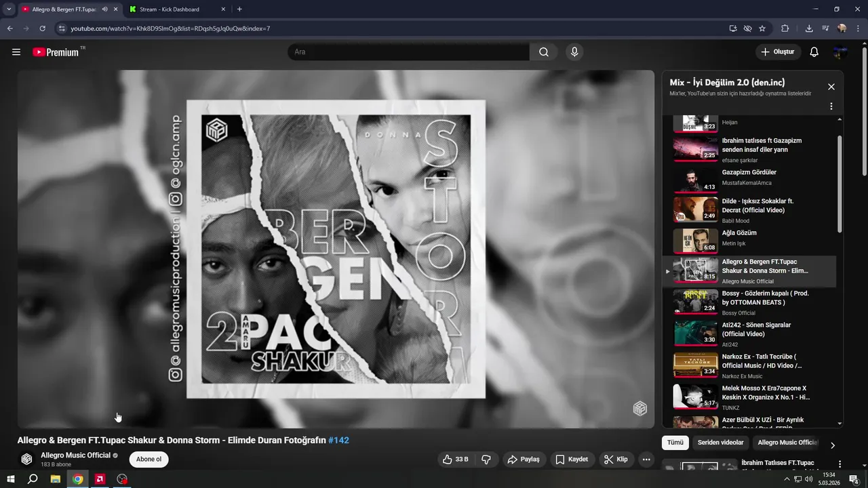Viewport: 868px width, 488px height.
Task: Open a new browser tab
Action: coord(239,9)
